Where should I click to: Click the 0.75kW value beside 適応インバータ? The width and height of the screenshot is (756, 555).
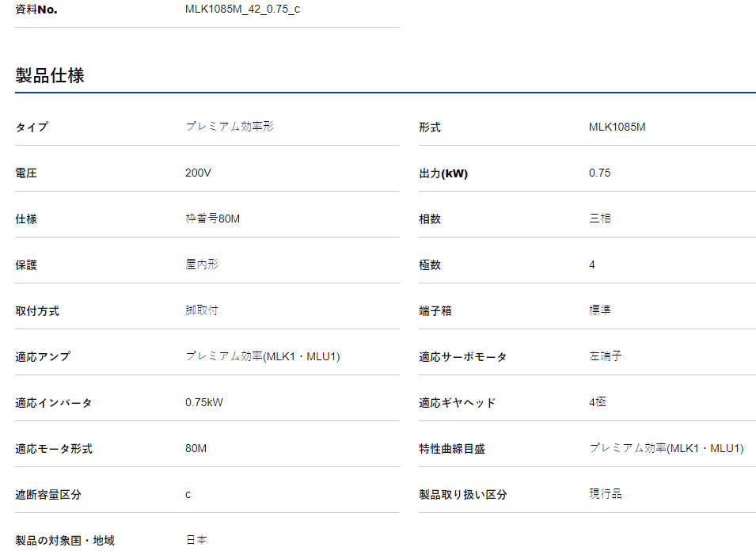click(204, 402)
